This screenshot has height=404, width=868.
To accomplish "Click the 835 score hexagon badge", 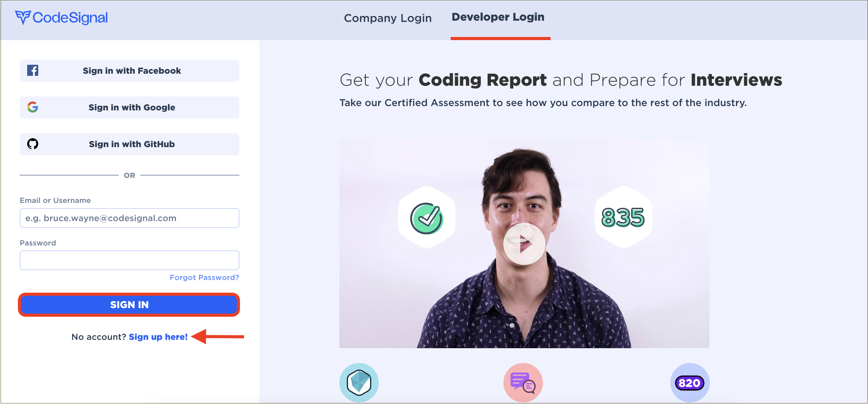I will 623,217.
